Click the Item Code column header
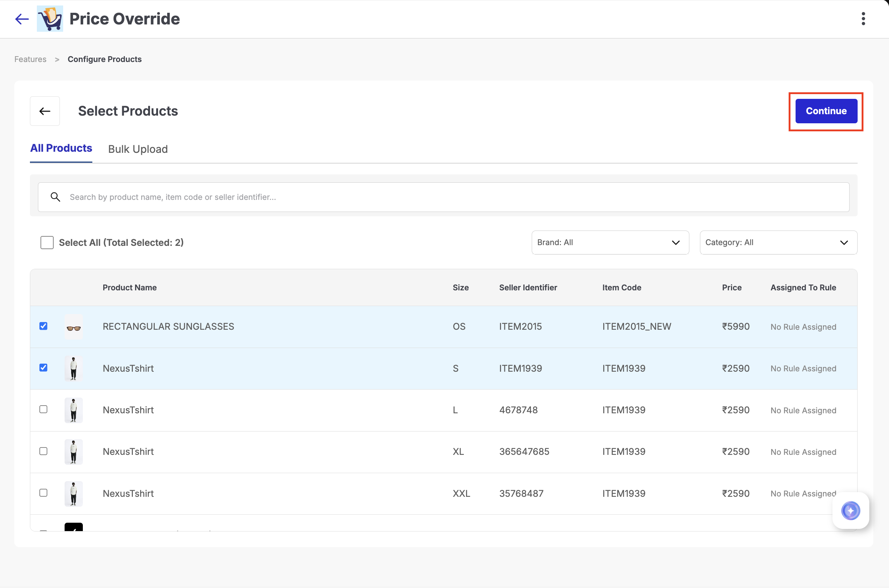 [622, 288]
